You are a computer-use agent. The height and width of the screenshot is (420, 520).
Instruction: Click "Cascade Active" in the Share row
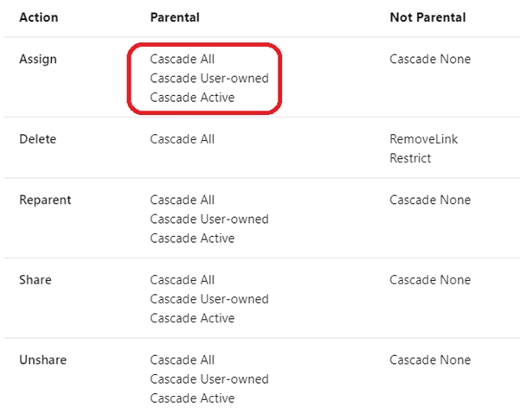192,318
